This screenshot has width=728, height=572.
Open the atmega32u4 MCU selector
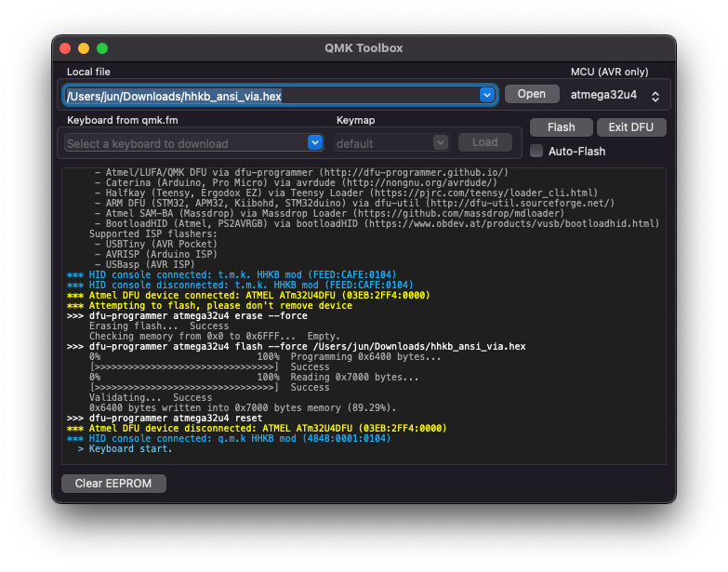(x=615, y=95)
